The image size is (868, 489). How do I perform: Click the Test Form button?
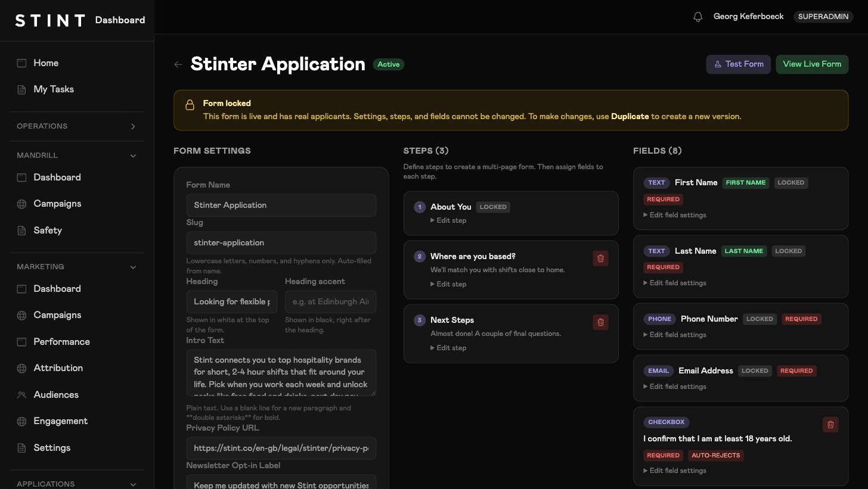(x=739, y=64)
